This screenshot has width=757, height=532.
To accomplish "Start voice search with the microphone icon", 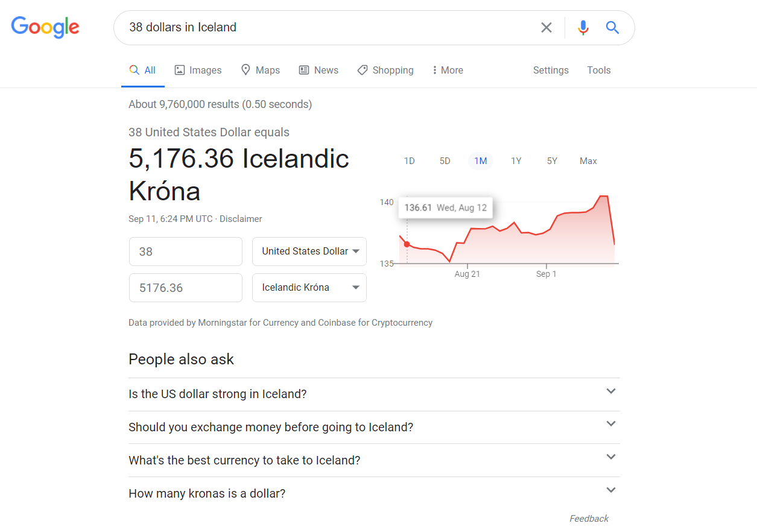I will (583, 27).
